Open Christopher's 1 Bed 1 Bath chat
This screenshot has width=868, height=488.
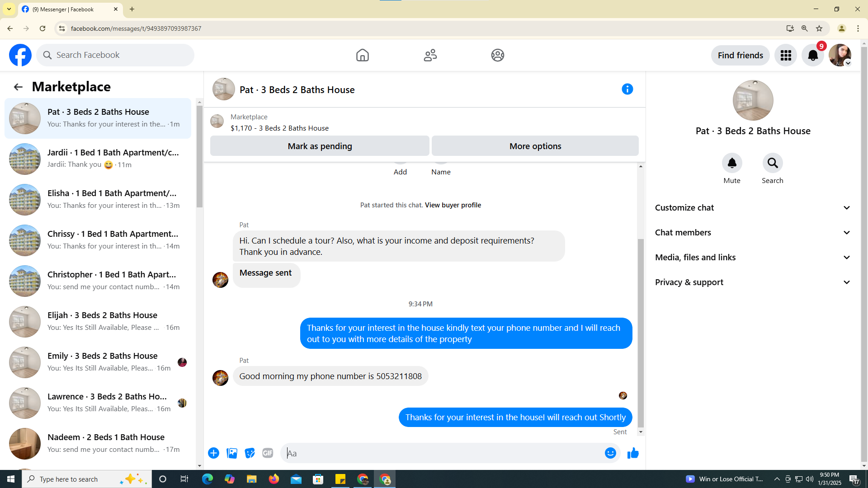98,281
